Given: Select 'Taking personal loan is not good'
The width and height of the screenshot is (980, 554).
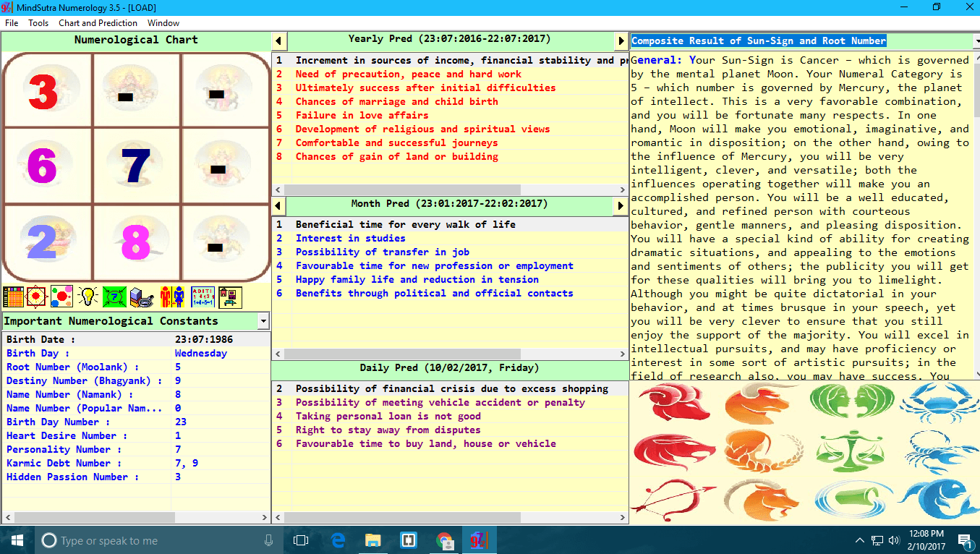Looking at the screenshot, I should [450, 417].
